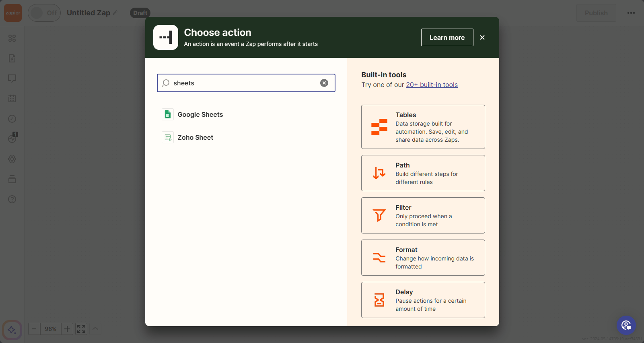
Task: Close the Choose action dialog
Action: click(482, 37)
